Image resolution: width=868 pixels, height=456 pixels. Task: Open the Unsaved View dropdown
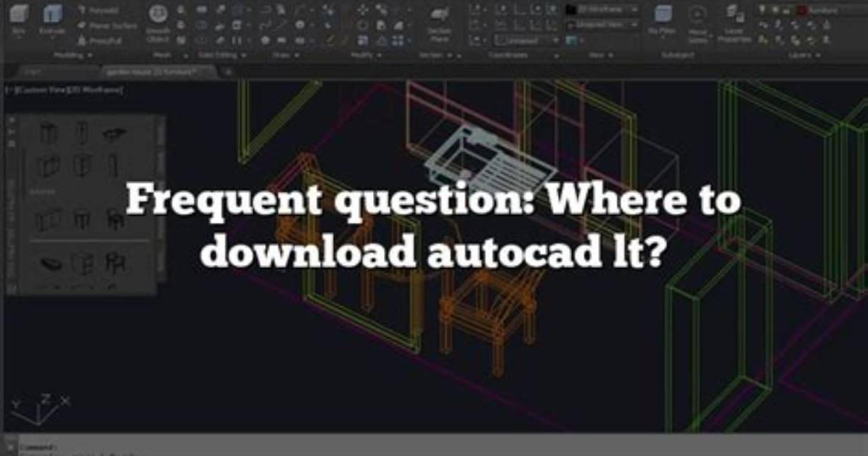pyautogui.click(x=603, y=25)
